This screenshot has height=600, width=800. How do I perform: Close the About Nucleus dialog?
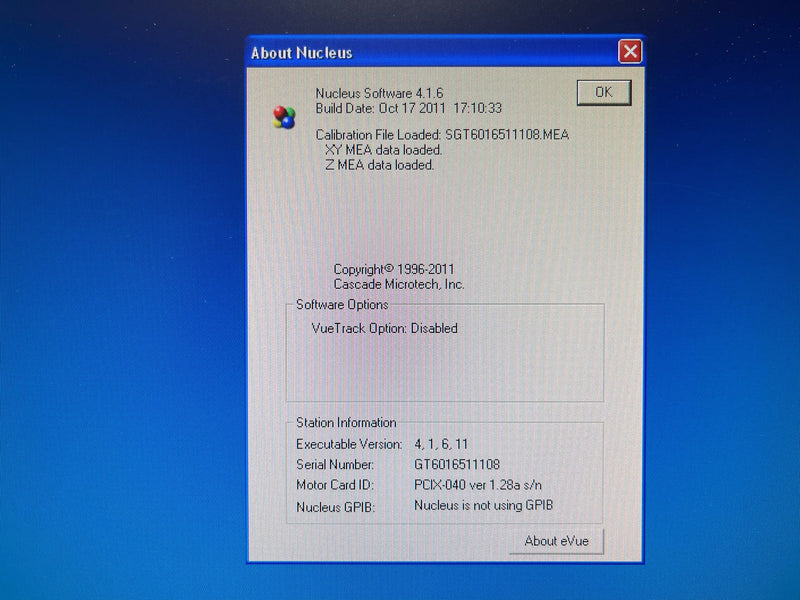click(629, 52)
